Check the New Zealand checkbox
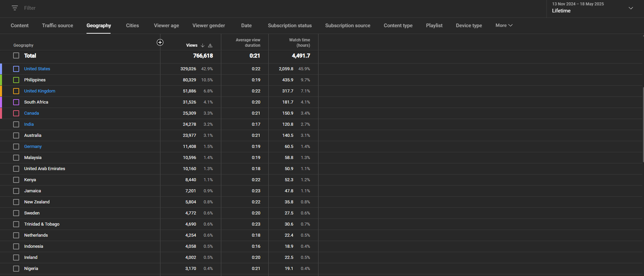 (16, 202)
